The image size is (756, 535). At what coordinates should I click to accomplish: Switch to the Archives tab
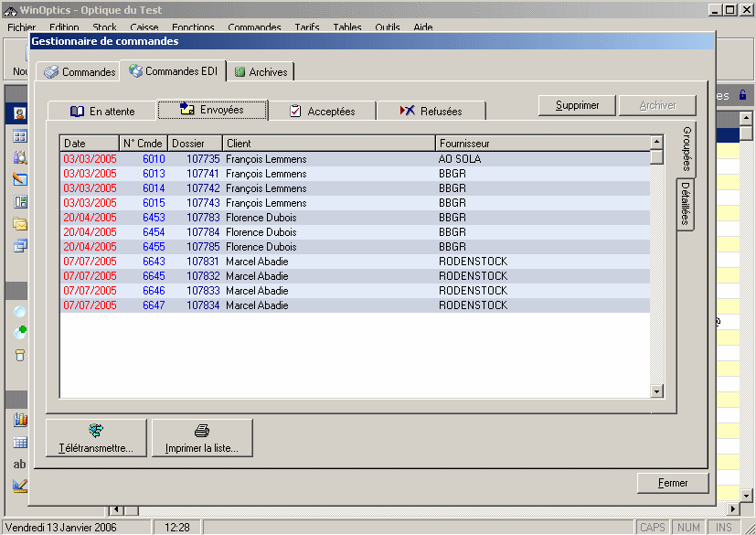point(260,72)
